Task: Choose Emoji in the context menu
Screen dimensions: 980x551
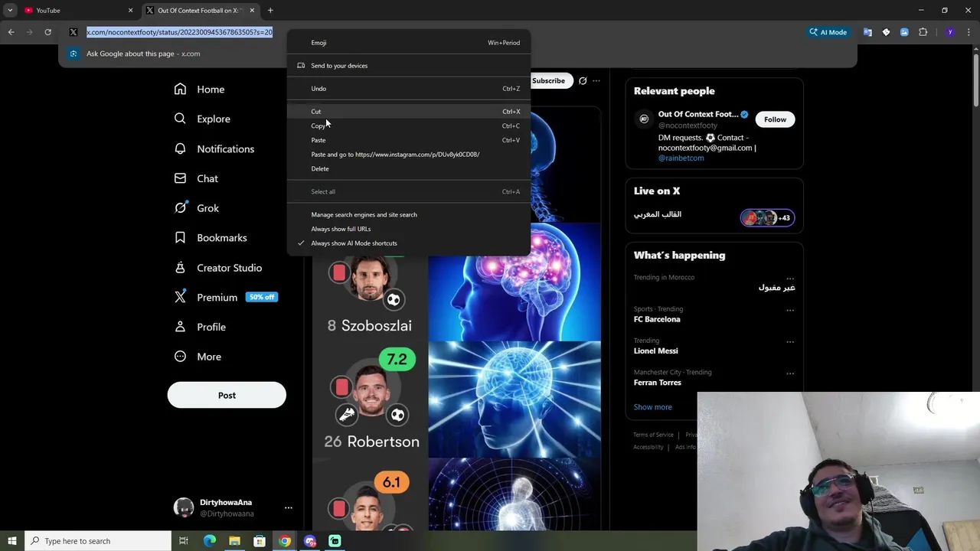Action: [409, 43]
